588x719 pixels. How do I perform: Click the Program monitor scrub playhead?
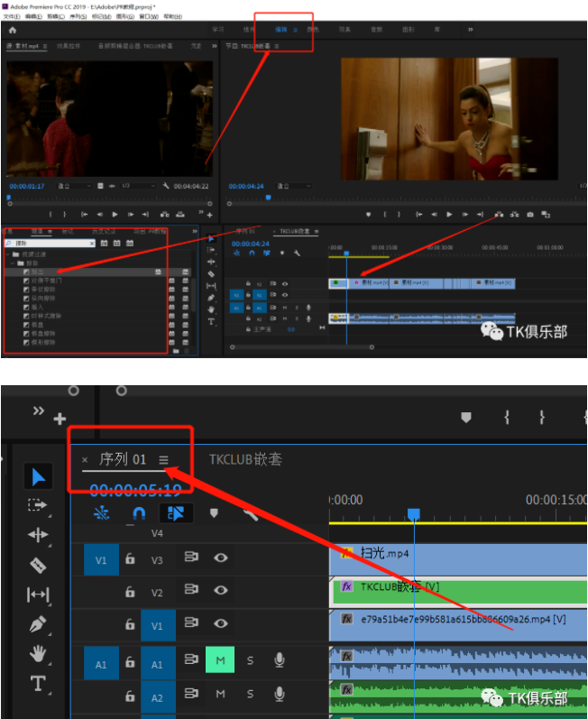(x=269, y=198)
